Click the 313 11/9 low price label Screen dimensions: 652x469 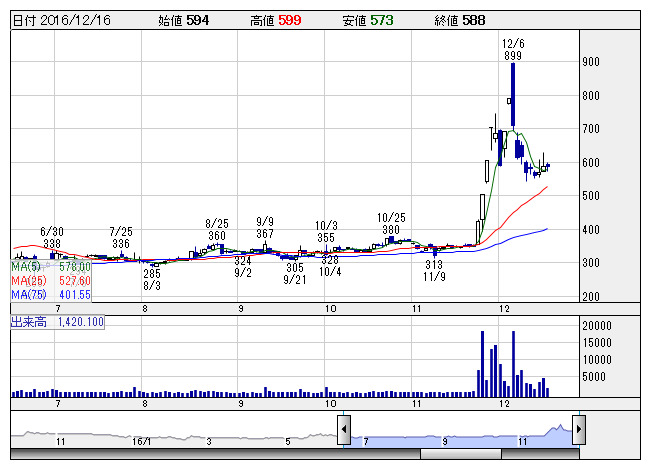433,270
